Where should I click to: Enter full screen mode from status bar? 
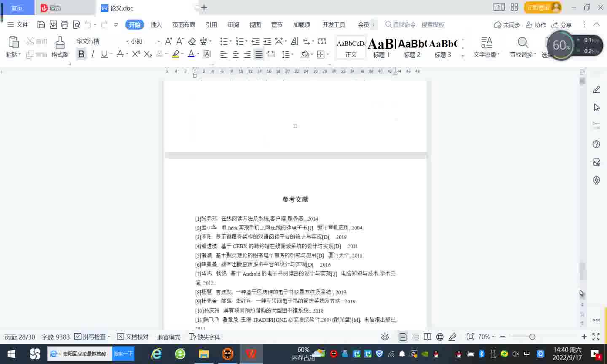pos(596,337)
